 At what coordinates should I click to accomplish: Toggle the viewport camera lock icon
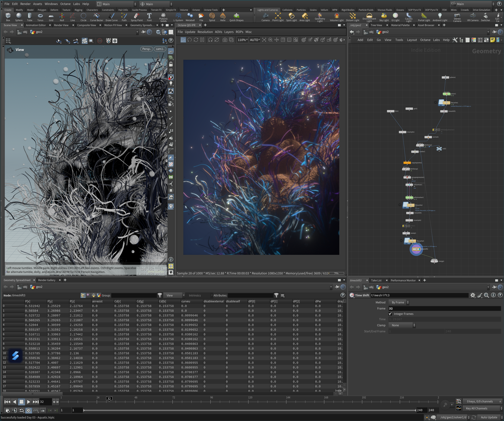tap(171, 64)
